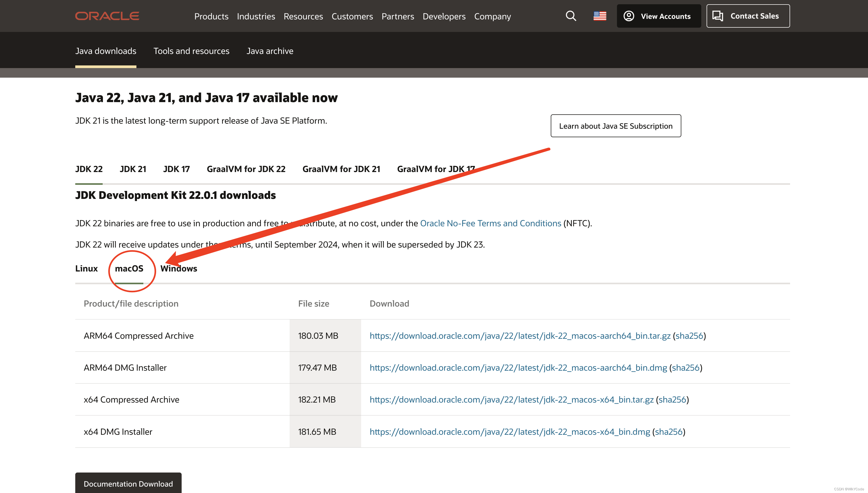The width and height of the screenshot is (868, 493).
Task: Click the Contact Sales button
Action: coord(748,16)
